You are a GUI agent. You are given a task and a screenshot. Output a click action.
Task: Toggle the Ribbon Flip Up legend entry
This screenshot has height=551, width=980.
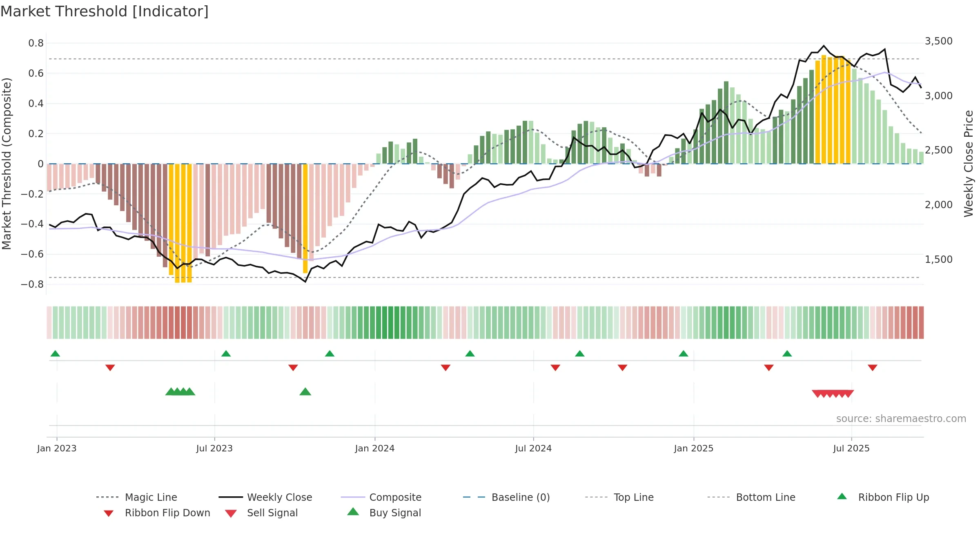click(x=883, y=497)
